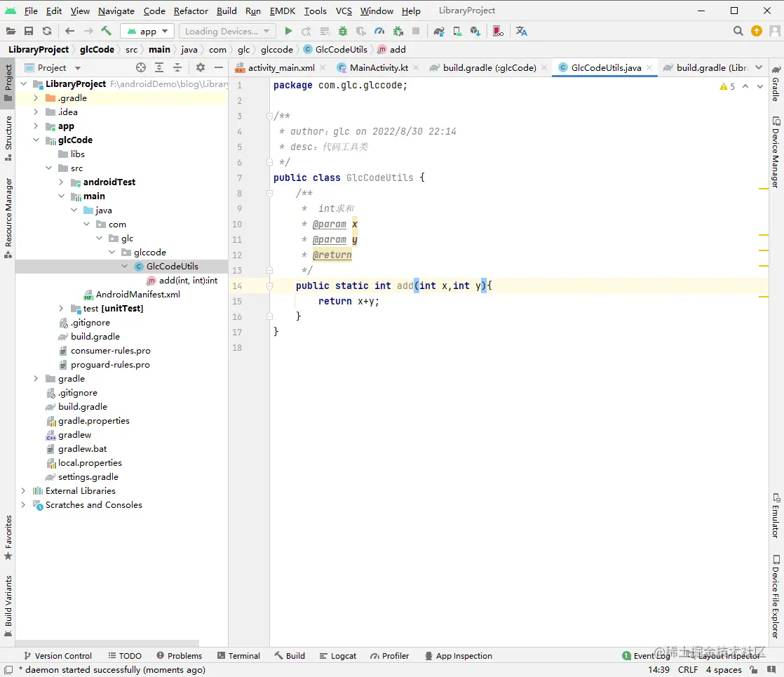Expand the .gradle folder

36,98
